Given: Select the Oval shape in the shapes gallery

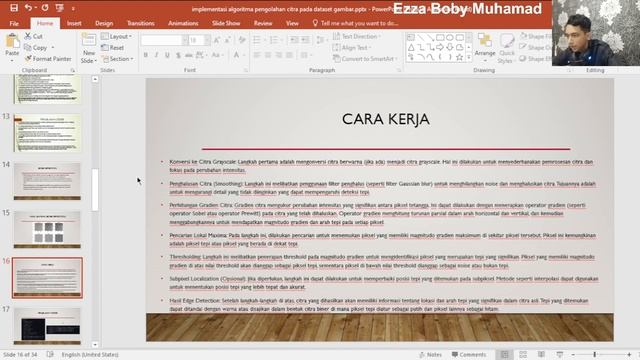Looking at the screenshot, I should point(450,38).
